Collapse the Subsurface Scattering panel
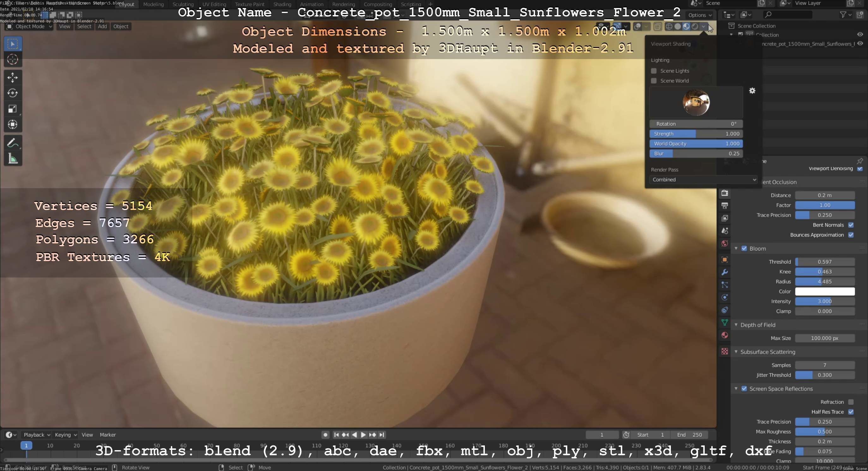Viewport: 868px width, 471px height. 736,352
